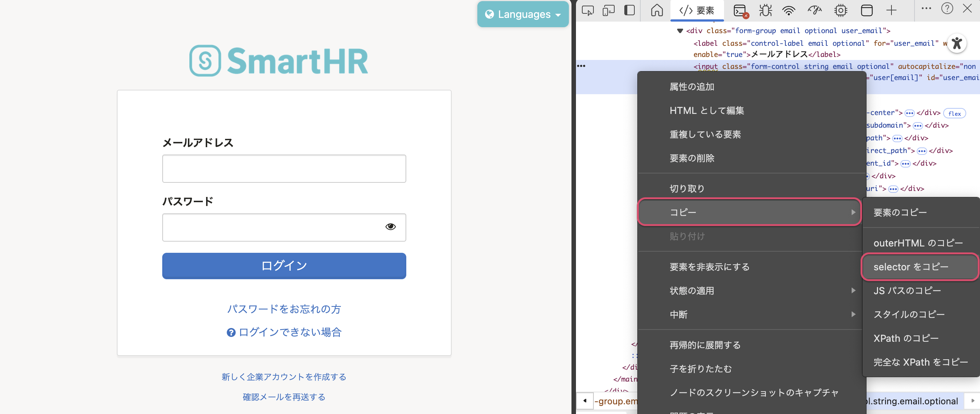Image resolution: width=980 pixels, height=414 pixels.
Task: Open 新しく企業アカウントを作成する link
Action: [x=284, y=377]
